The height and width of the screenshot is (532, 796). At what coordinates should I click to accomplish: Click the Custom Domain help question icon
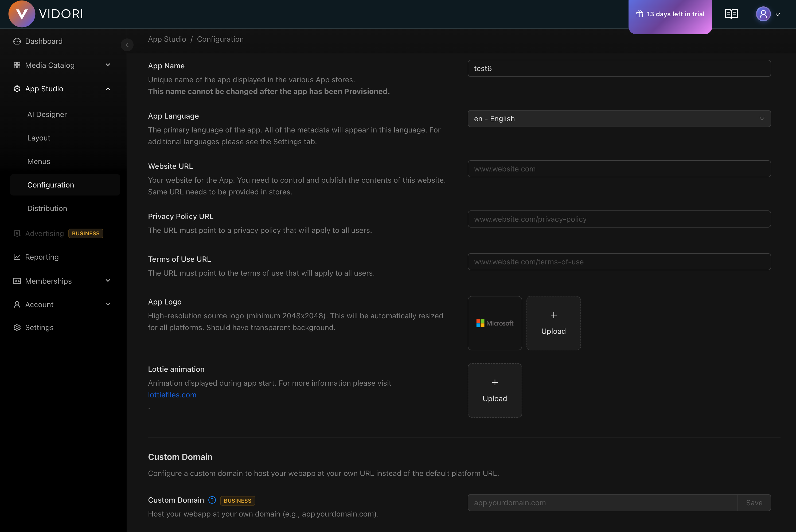(x=212, y=500)
